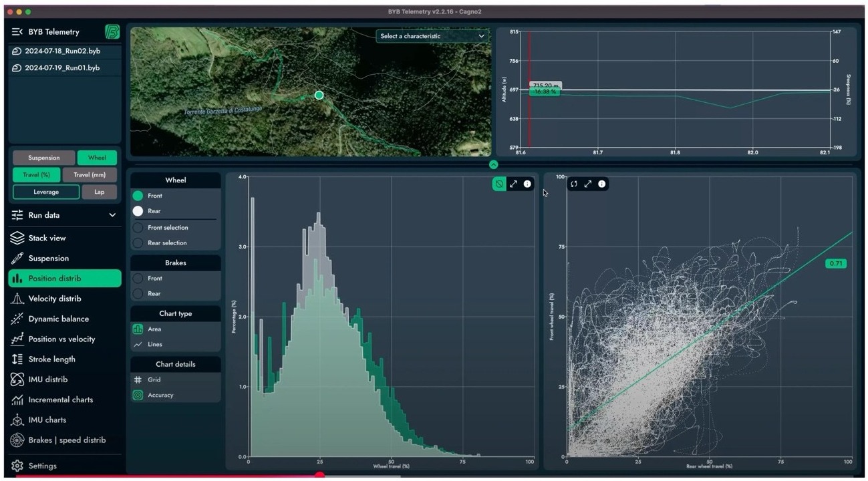Click the disable icon on the histogram toolbar

499,184
